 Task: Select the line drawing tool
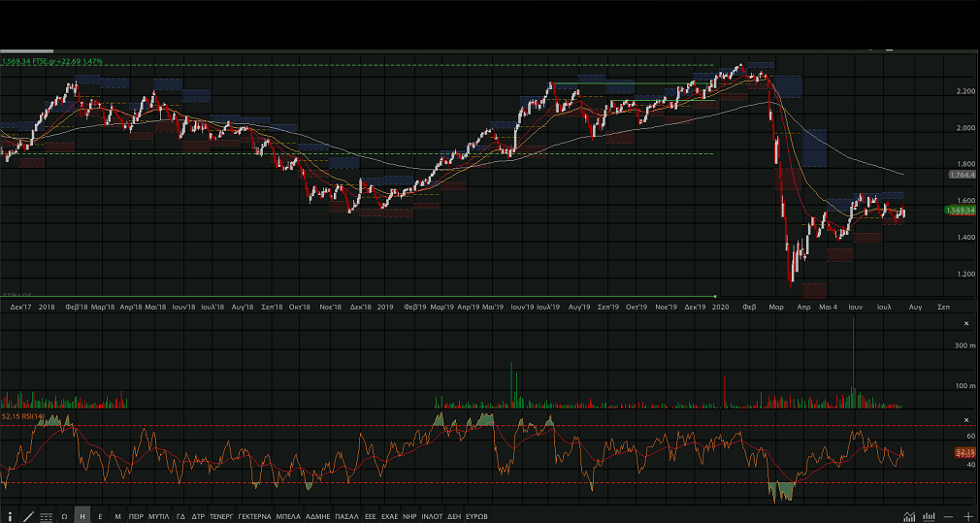28,516
